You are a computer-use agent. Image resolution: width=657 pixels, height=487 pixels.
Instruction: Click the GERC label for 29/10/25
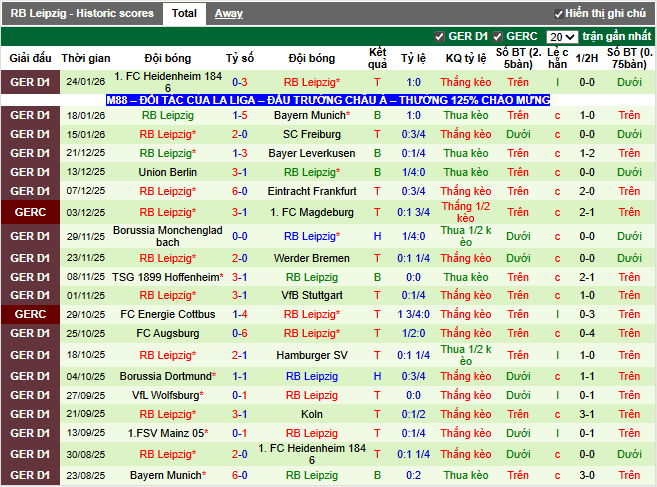click(x=30, y=314)
